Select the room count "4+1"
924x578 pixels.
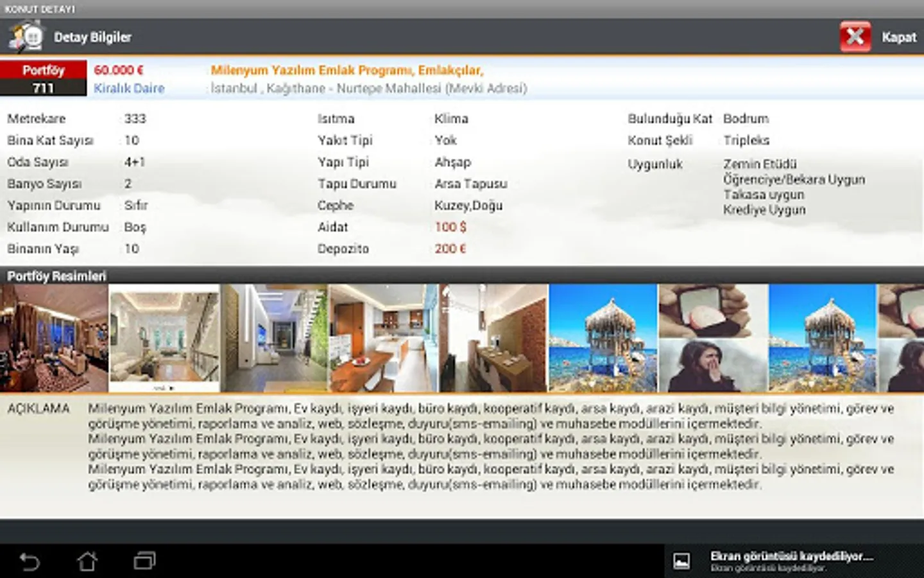(x=135, y=162)
